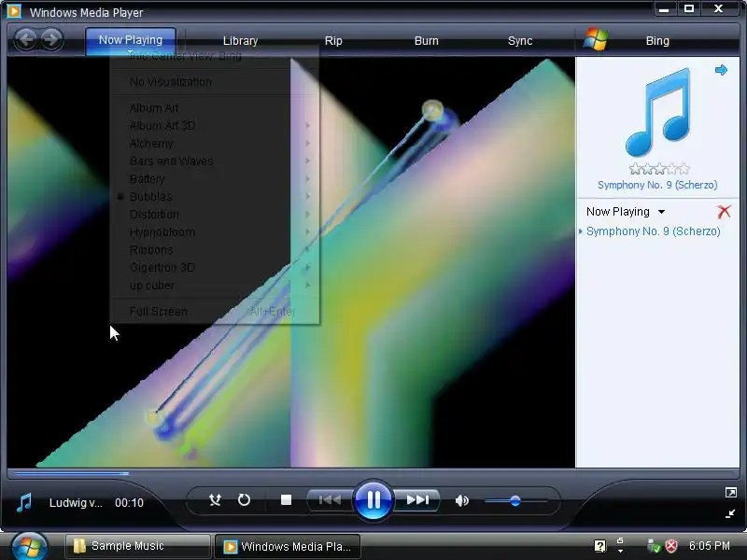Click the Windows flag logo icon
747x560 pixels.
coord(596,39)
